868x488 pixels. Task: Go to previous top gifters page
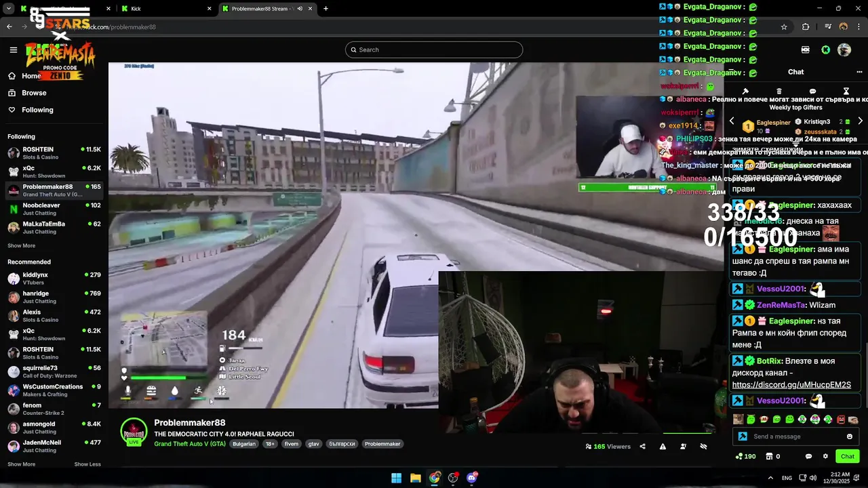coord(732,121)
